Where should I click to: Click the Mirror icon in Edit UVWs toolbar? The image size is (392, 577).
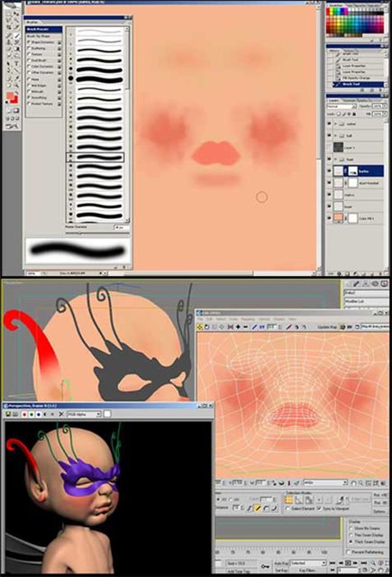(x=231, y=327)
